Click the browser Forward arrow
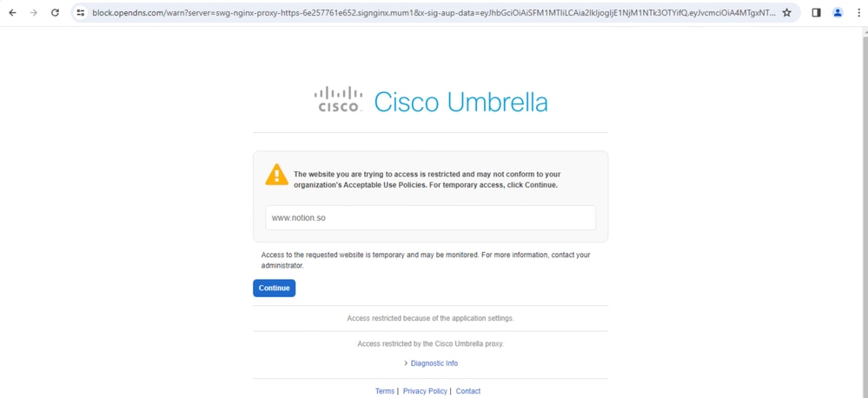868x398 pixels. pyautogui.click(x=34, y=12)
